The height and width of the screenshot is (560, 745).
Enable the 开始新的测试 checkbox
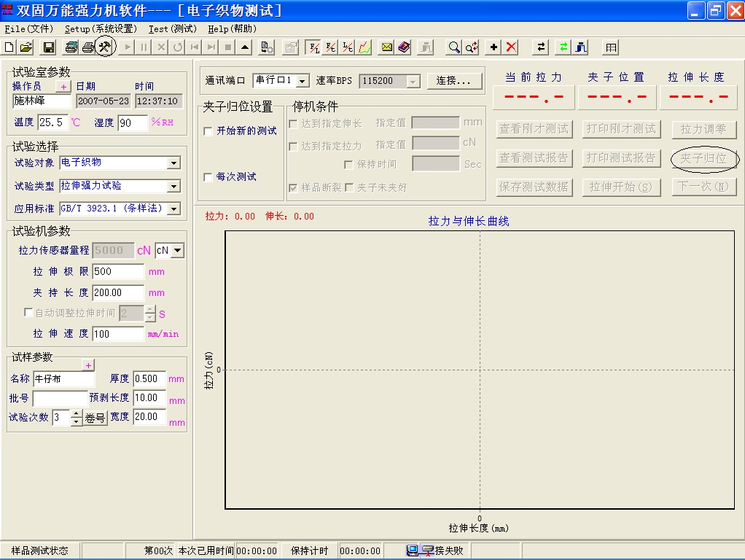[208, 131]
